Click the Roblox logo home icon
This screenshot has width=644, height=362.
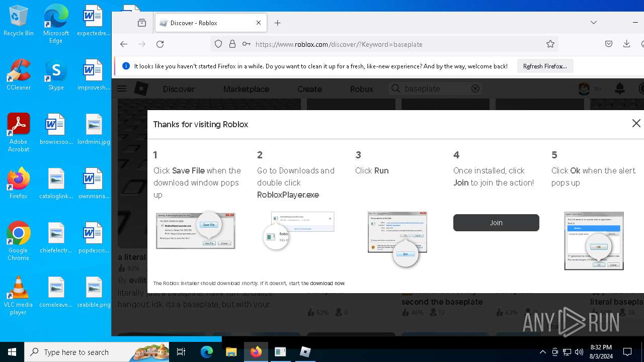click(x=141, y=89)
